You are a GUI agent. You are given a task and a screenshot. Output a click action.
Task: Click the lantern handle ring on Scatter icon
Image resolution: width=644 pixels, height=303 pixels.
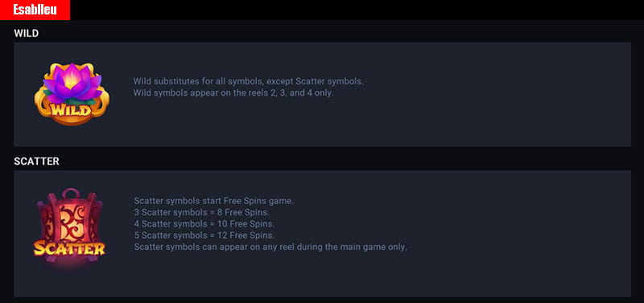72,194
